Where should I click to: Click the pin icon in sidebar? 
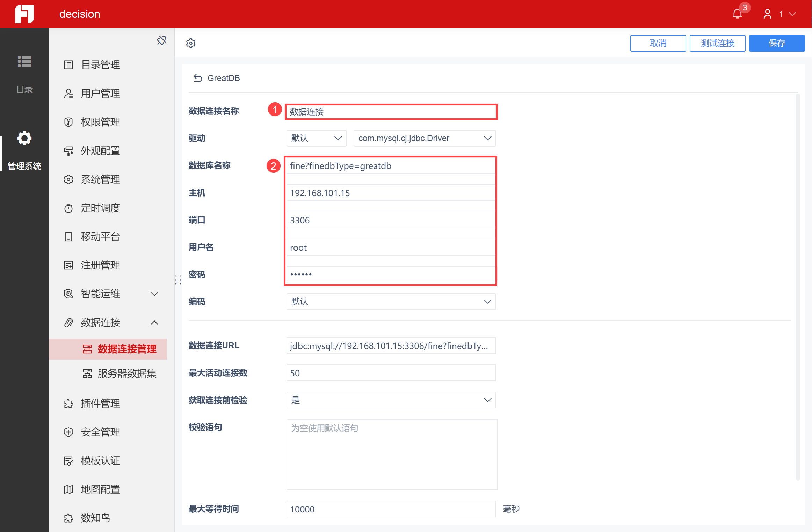[161, 41]
